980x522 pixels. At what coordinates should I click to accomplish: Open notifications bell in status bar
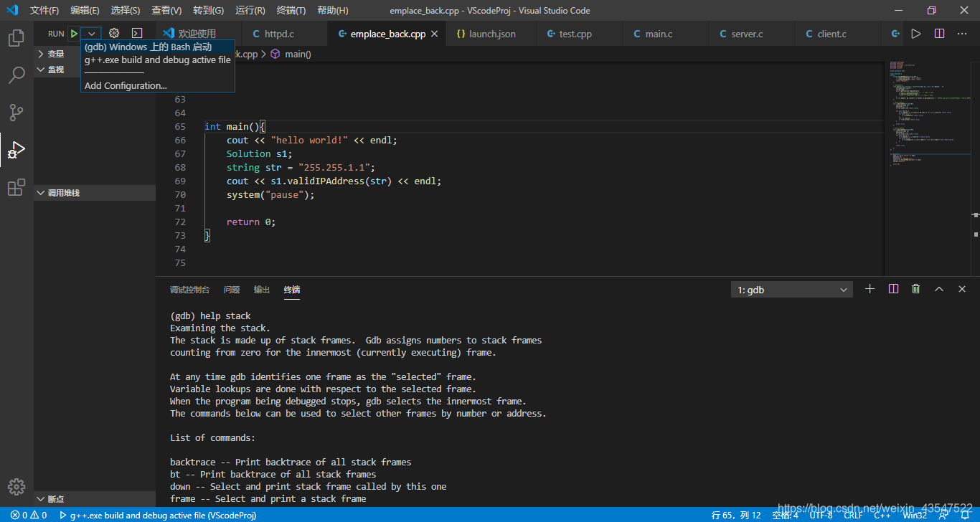[x=965, y=515]
